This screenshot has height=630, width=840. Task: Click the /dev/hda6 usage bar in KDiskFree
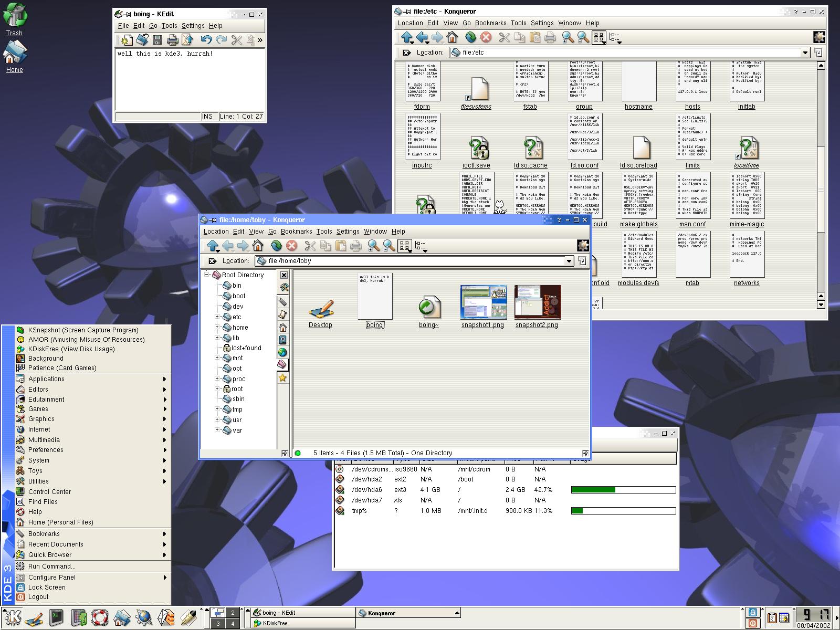coord(623,490)
